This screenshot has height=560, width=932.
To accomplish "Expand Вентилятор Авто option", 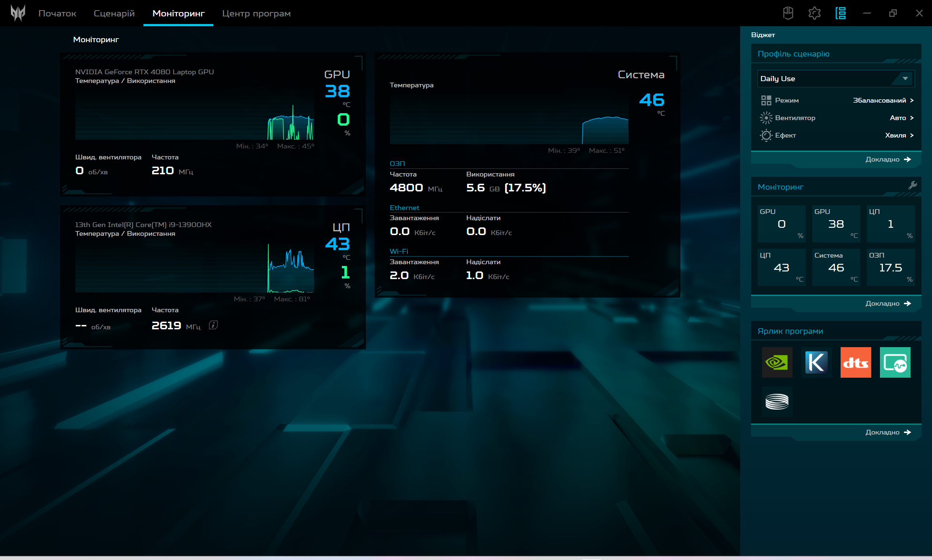I will [x=901, y=118].
